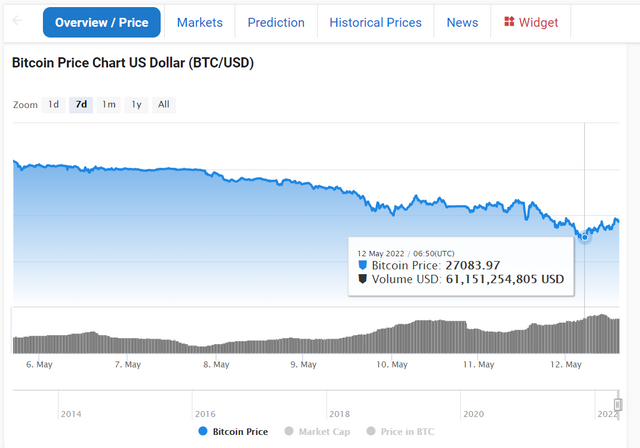Click the blue Bitcoin Price legend dot
This screenshot has width=640, height=448.
tap(202, 431)
